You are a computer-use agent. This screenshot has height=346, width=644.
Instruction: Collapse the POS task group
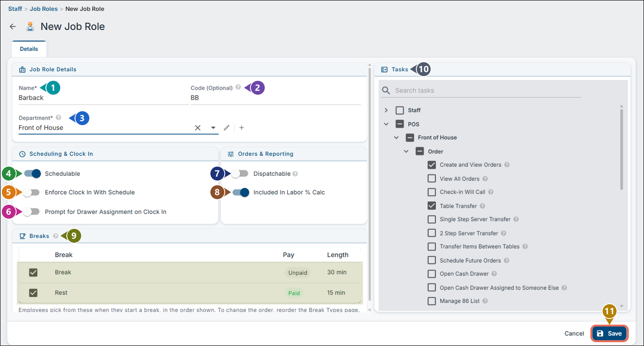pyautogui.click(x=386, y=124)
